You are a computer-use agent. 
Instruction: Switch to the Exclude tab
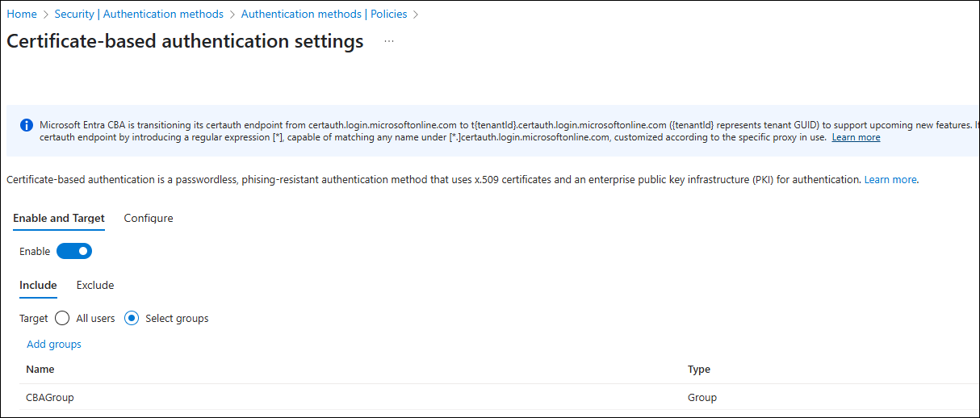click(95, 286)
